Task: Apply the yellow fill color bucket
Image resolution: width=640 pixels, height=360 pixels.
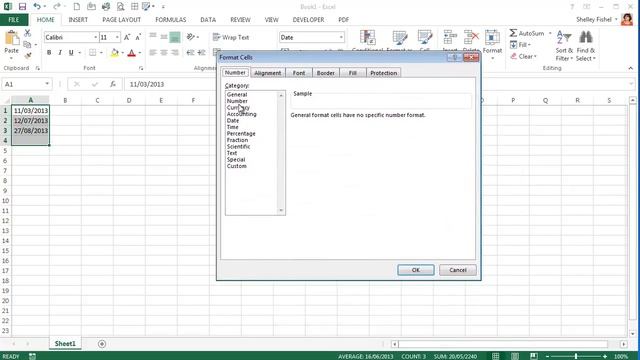Action: click(x=115, y=53)
